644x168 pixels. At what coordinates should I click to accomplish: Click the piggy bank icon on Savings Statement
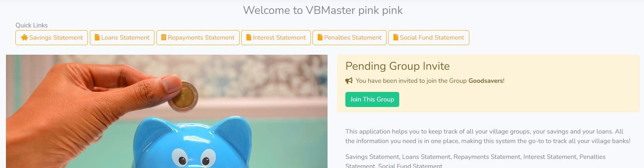[24, 38]
